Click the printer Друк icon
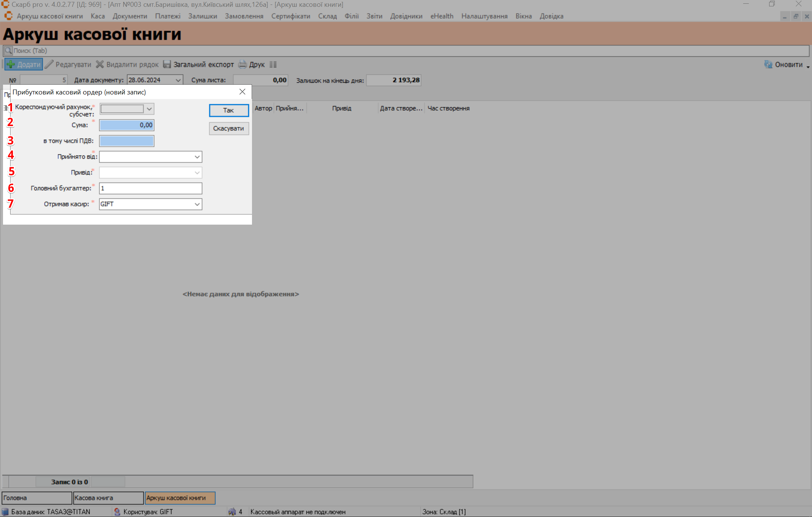This screenshot has height=517, width=812. pos(243,64)
